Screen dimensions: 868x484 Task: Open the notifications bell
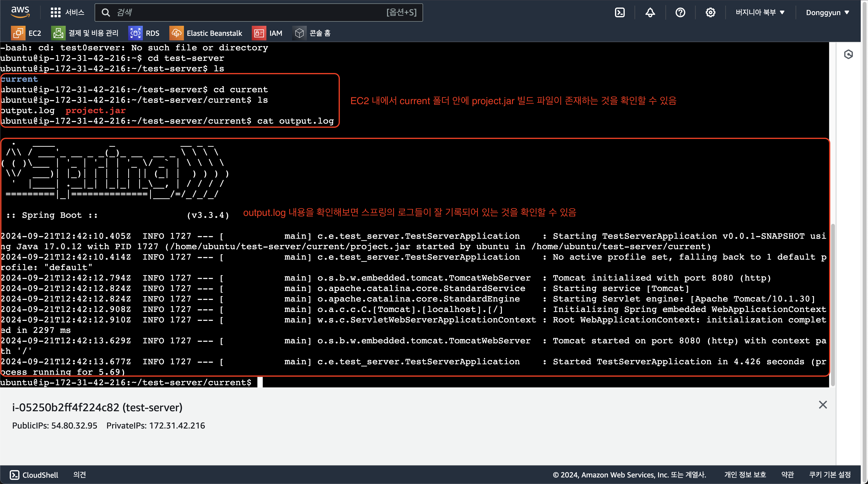[650, 12]
